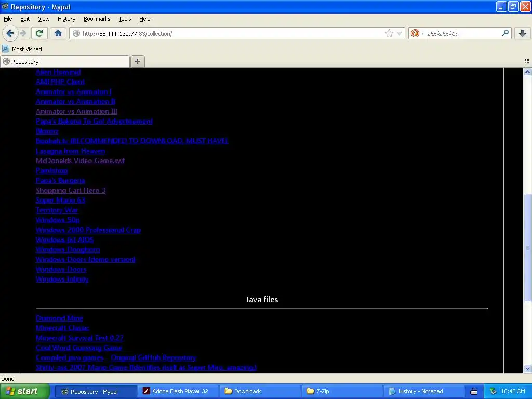This screenshot has height=399, width=532.
Task: Click the keyboard icon in system tray
Action: coord(474,392)
